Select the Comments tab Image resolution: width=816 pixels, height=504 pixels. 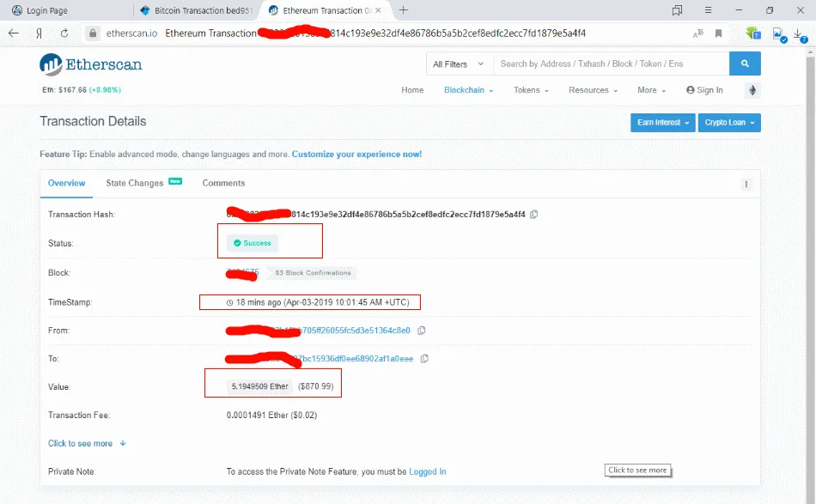[x=223, y=183]
